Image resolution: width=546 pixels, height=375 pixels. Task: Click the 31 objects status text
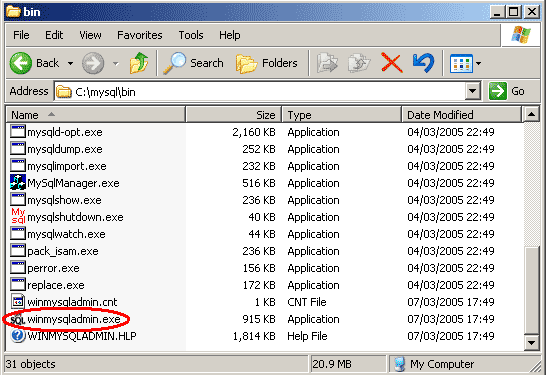coord(31,364)
